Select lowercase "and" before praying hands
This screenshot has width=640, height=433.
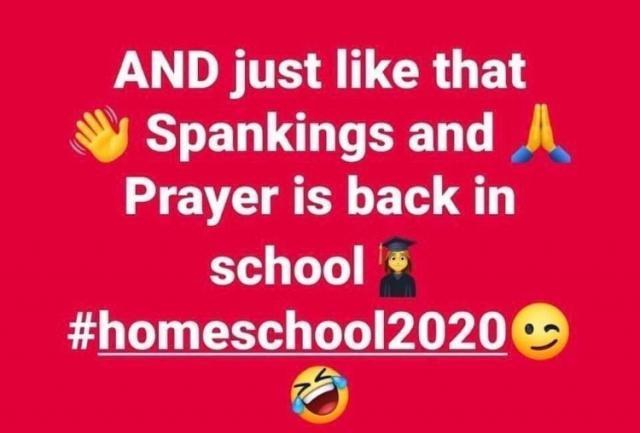[449, 131]
